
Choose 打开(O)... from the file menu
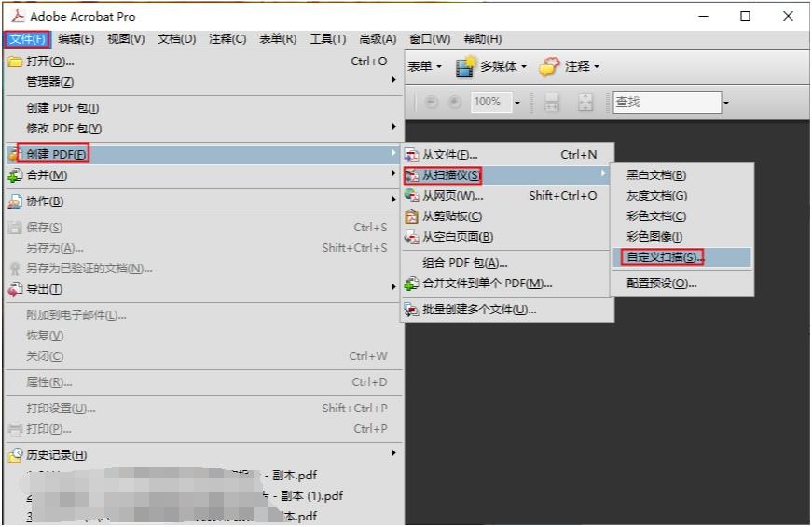tap(203, 62)
